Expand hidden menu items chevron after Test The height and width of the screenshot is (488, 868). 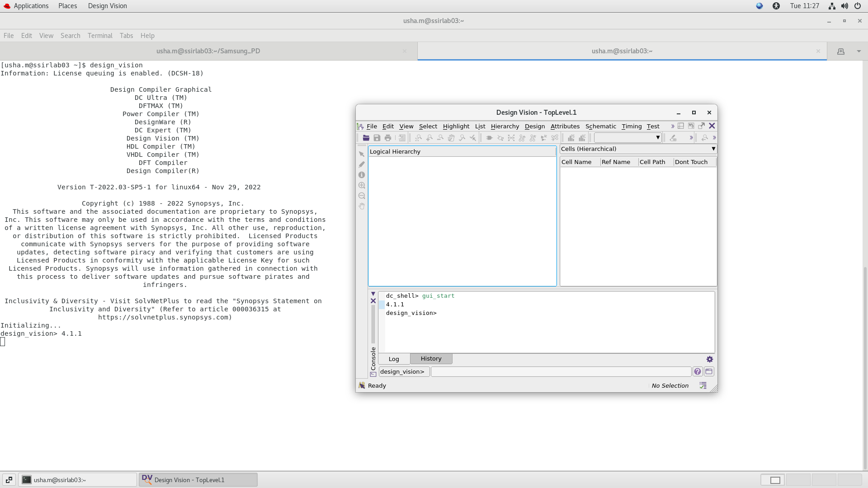coord(673,126)
